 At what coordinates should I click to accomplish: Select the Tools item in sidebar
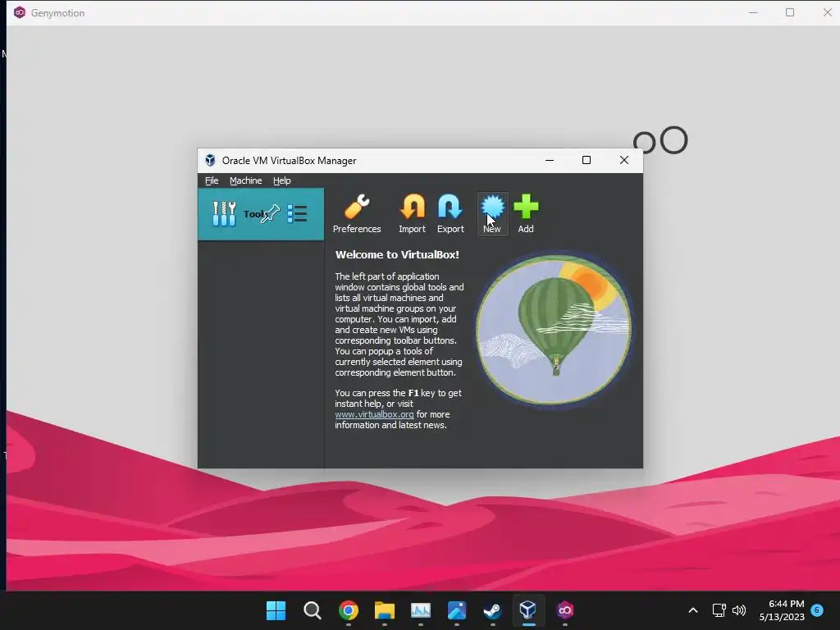coord(261,214)
